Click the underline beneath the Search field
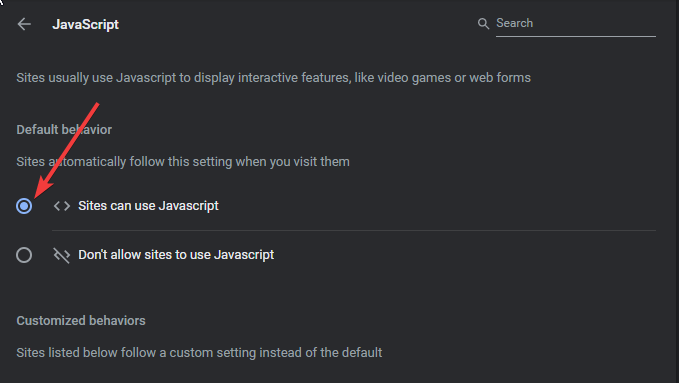 pos(576,36)
